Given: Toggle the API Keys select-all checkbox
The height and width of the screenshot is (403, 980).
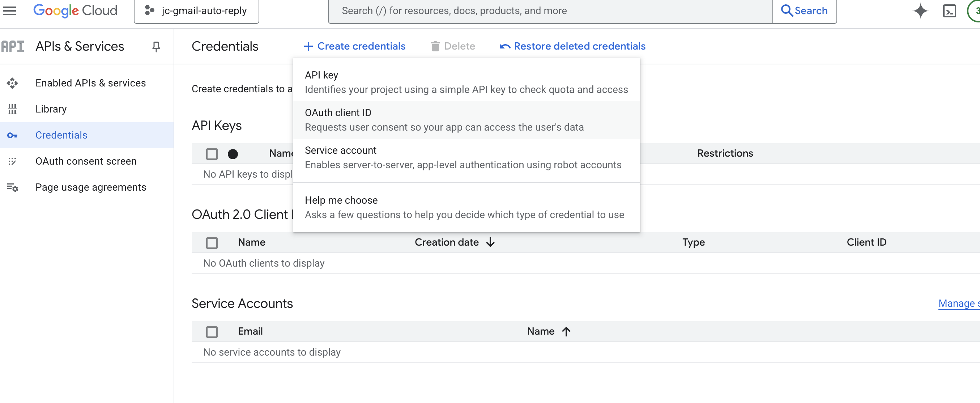Looking at the screenshot, I should point(212,154).
